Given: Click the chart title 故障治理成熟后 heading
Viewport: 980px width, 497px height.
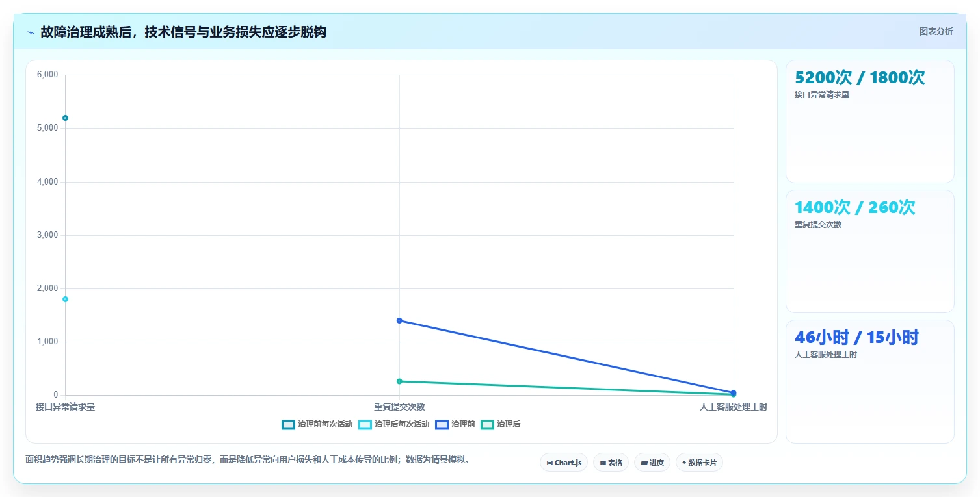Looking at the screenshot, I should pos(183,32).
